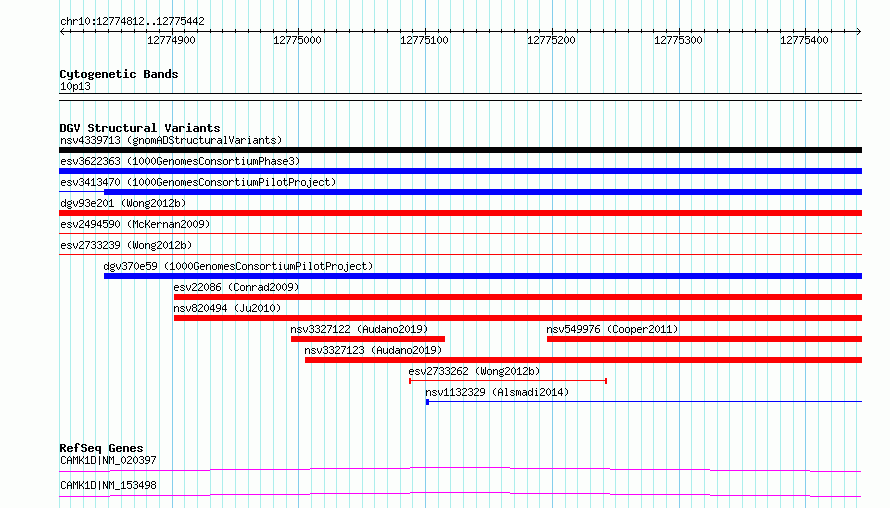Screen dimensions: 890x508
Task: Click ruler position 12775400
Action: (x=804, y=40)
